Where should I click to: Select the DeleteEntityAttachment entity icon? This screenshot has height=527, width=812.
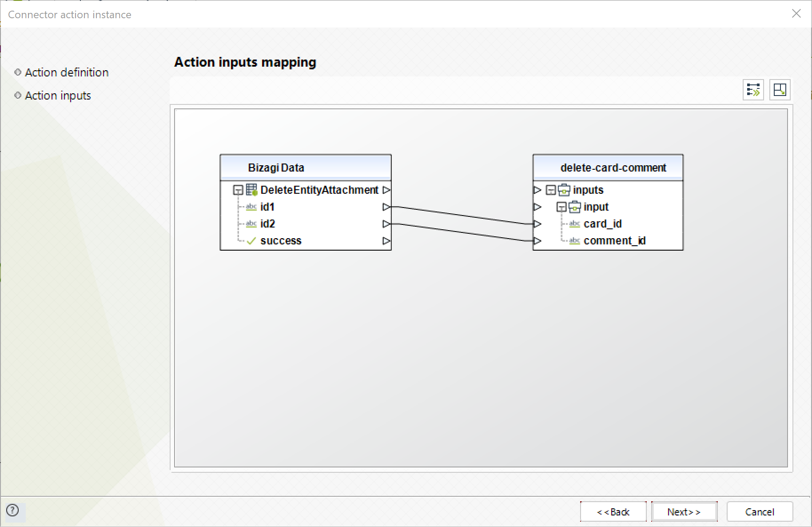coord(252,190)
